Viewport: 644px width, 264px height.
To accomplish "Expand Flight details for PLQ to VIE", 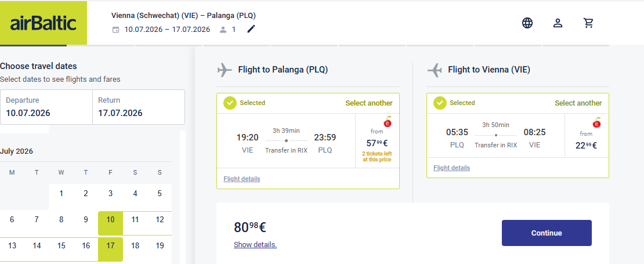I will pos(451,168).
